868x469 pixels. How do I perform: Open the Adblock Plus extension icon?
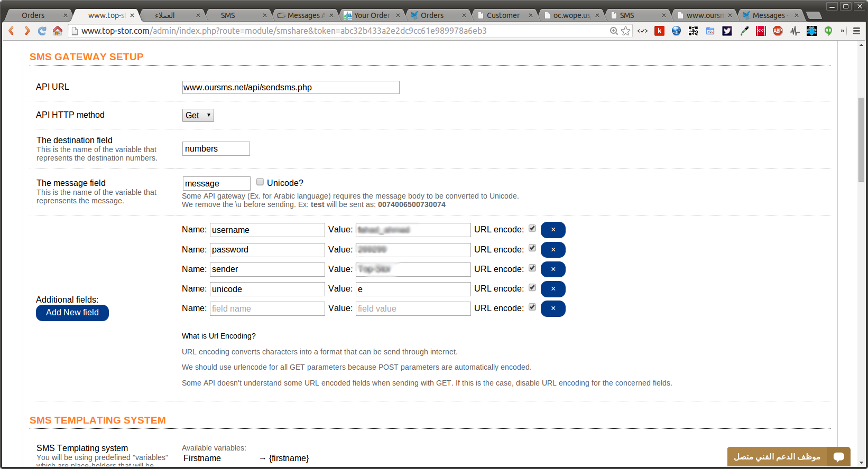pos(778,31)
